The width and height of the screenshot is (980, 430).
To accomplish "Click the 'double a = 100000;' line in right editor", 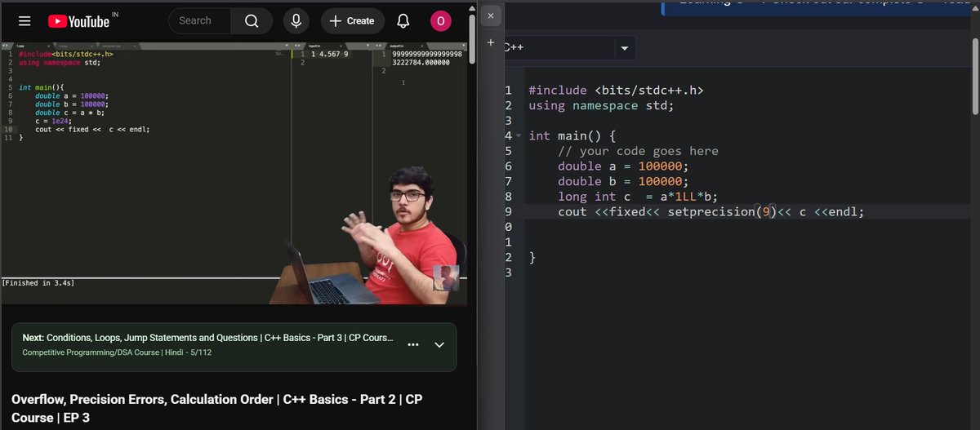I will 623,166.
